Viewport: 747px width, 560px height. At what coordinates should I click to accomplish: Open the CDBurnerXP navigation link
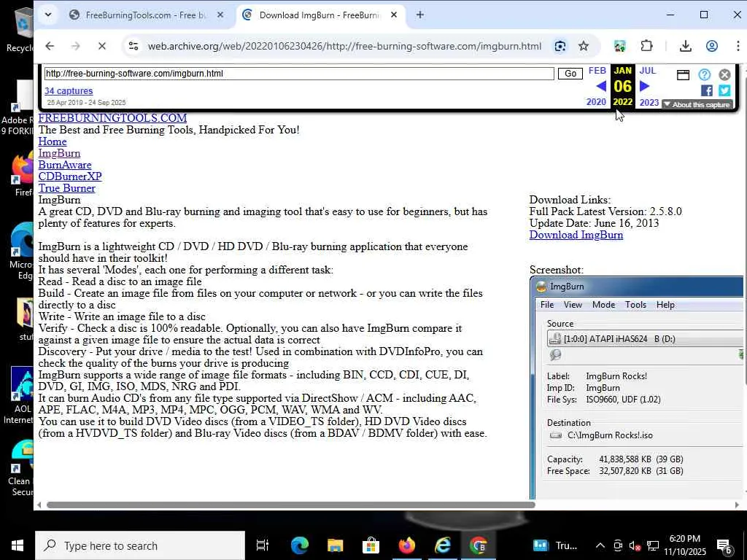(x=70, y=176)
